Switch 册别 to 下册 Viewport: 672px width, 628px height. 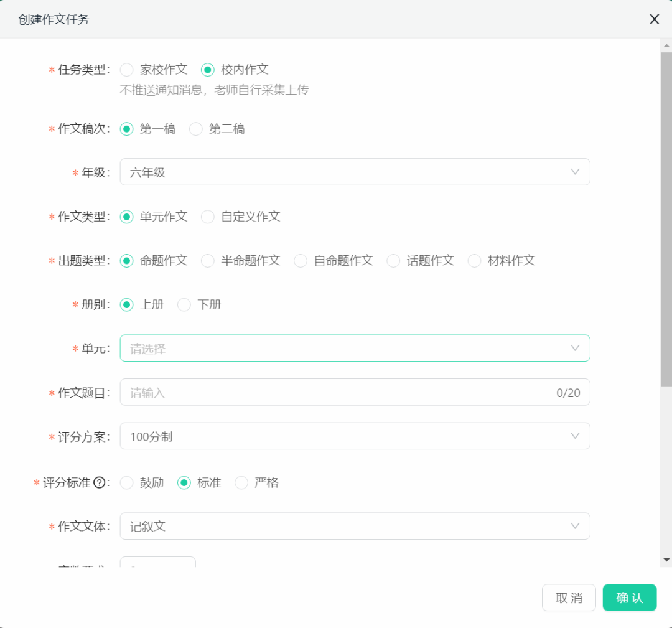184,304
